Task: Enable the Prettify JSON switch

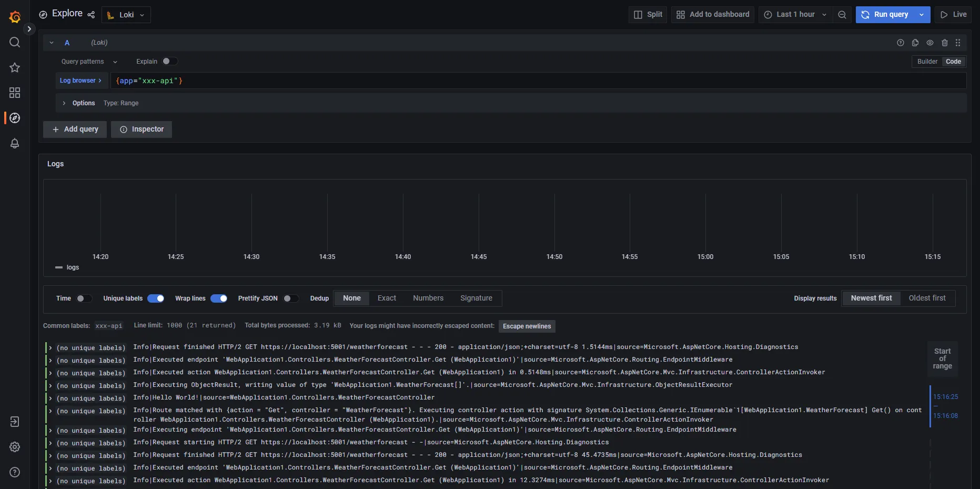Action: (290, 298)
